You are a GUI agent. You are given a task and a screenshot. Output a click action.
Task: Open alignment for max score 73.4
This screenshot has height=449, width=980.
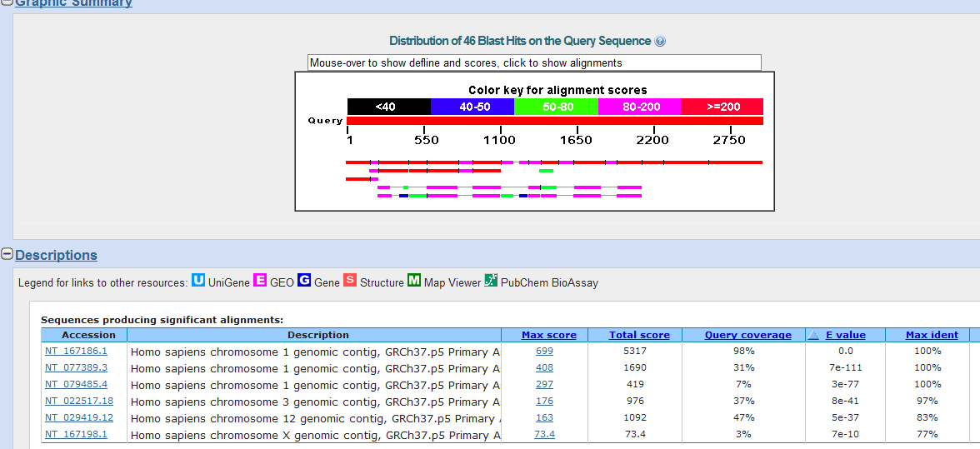pos(544,433)
